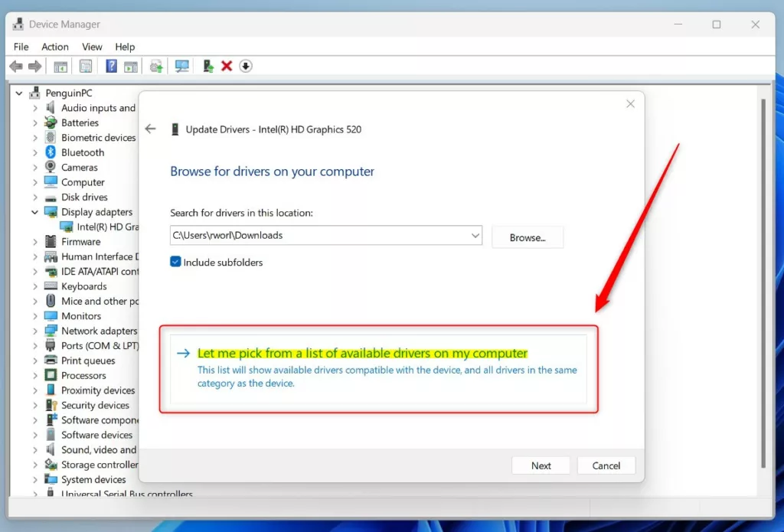784x532 pixels.
Task: Select Storage controllers in device tree
Action: (92, 465)
